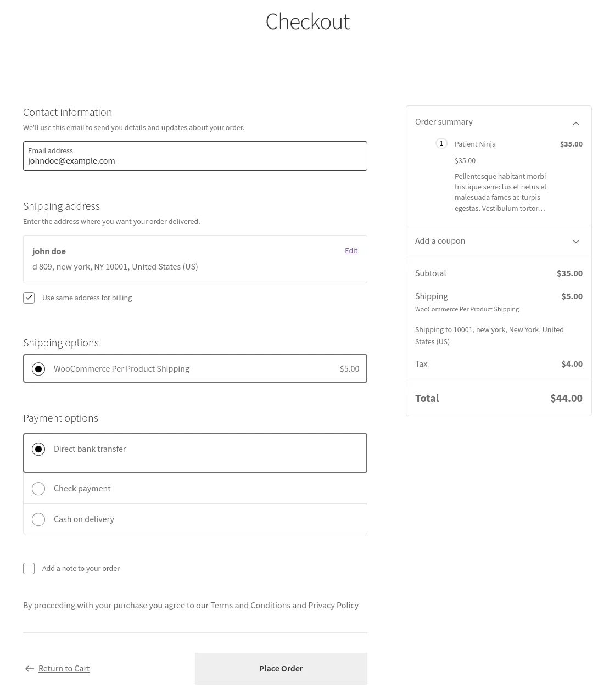Image resolution: width=615 pixels, height=700 pixels.
Task: Edit the shipping address for john doe
Action: pos(351,250)
